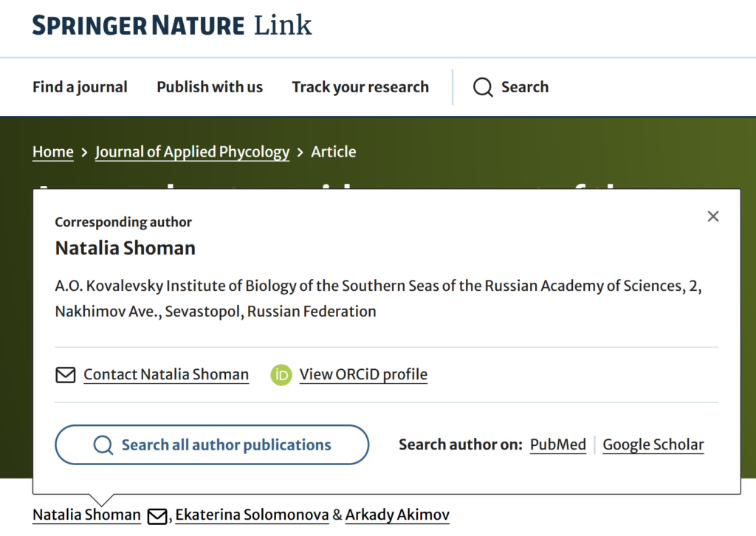The image size is (756, 536).
Task: Open the Search option in header
Action: [511, 87]
